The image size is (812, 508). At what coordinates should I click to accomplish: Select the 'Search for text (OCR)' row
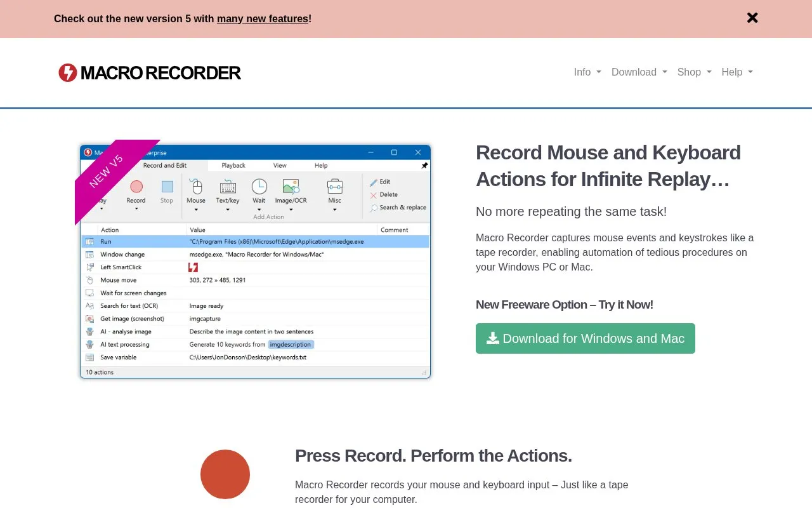point(256,306)
